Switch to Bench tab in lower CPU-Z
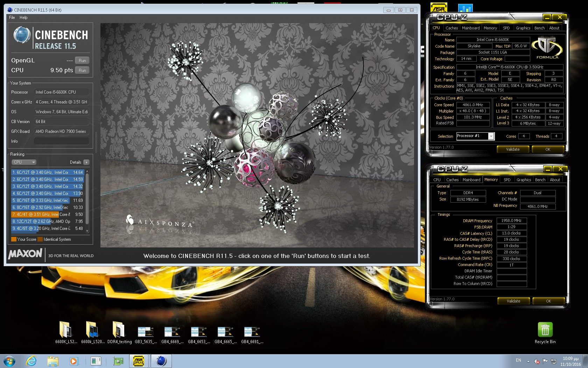 click(x=540, y=180)
